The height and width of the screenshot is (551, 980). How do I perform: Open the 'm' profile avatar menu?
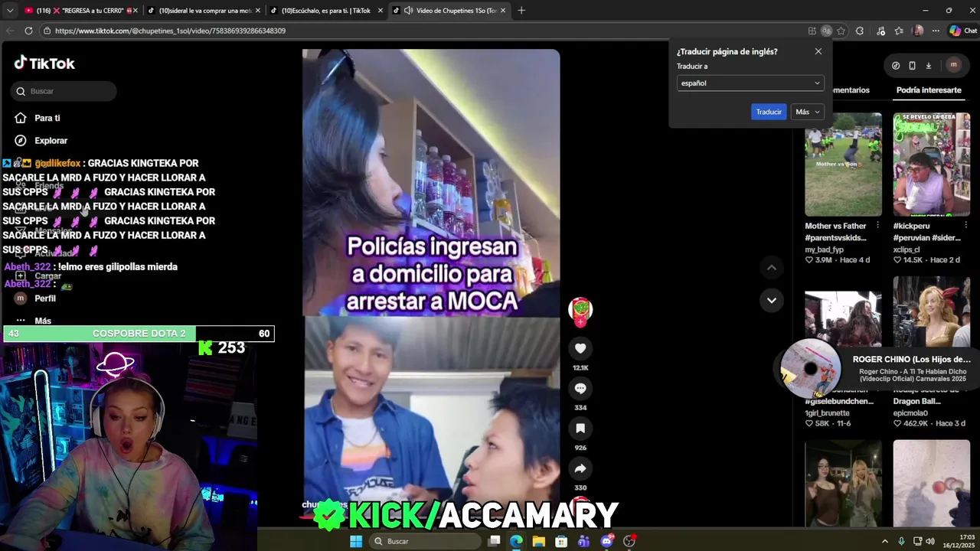953,65
